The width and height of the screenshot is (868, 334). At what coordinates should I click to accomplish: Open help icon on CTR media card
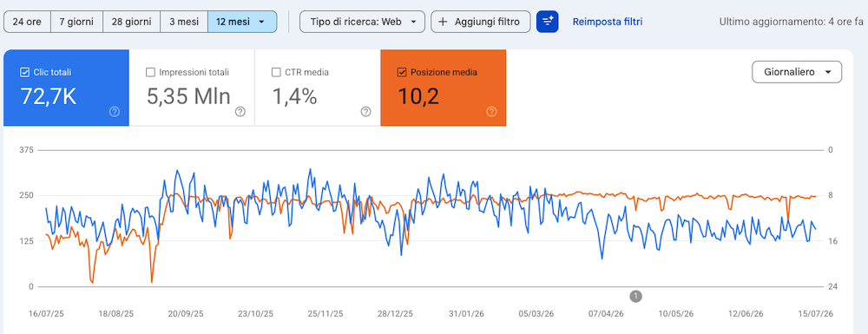[366, 112]
